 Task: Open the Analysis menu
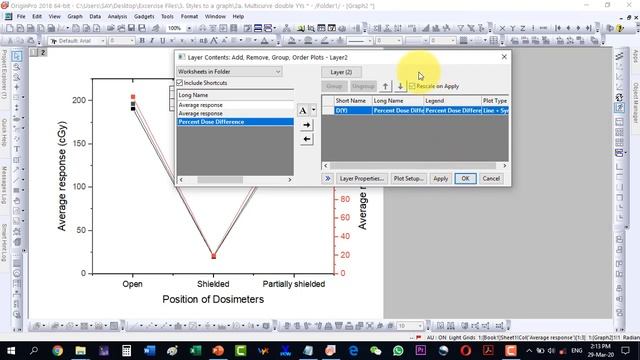pos(118,16)
